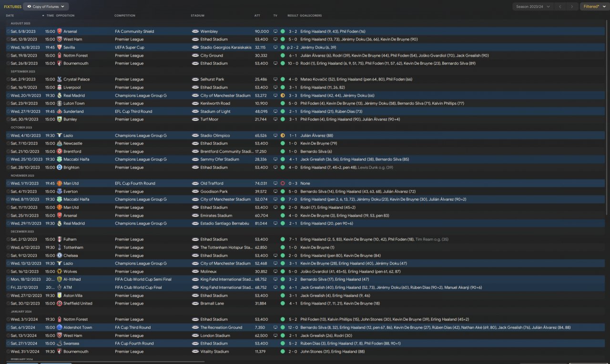Sort fixtures by the Date column header
Viewport: 610px width, 364px height.
click(10, 16)
